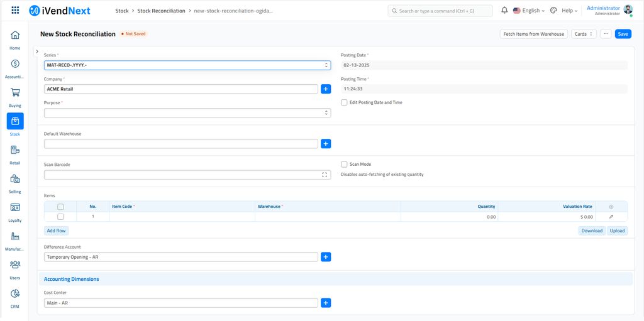Click the barcode scan icon in field
The width and height of the screenshot is (644, 321).
[x=325, y=175]
